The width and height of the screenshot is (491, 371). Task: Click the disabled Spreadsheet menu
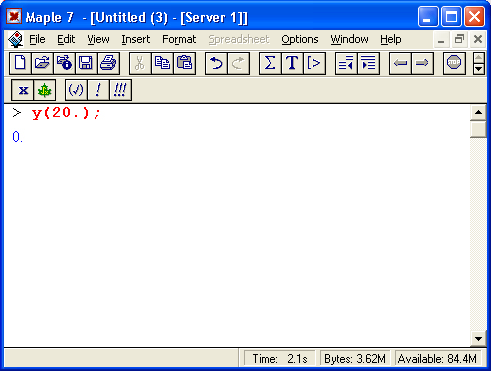tap(239, 39)
